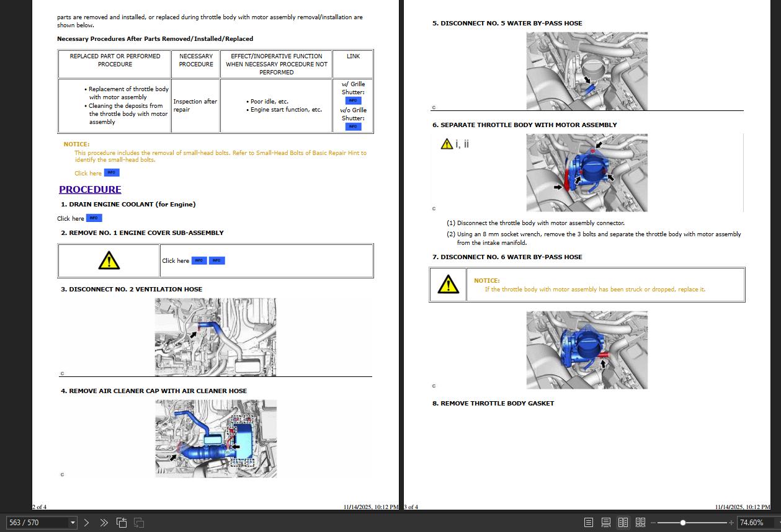Click heading '8. REMOVE THROTTLE BODY GASKET'

click(x=493, y=403)
